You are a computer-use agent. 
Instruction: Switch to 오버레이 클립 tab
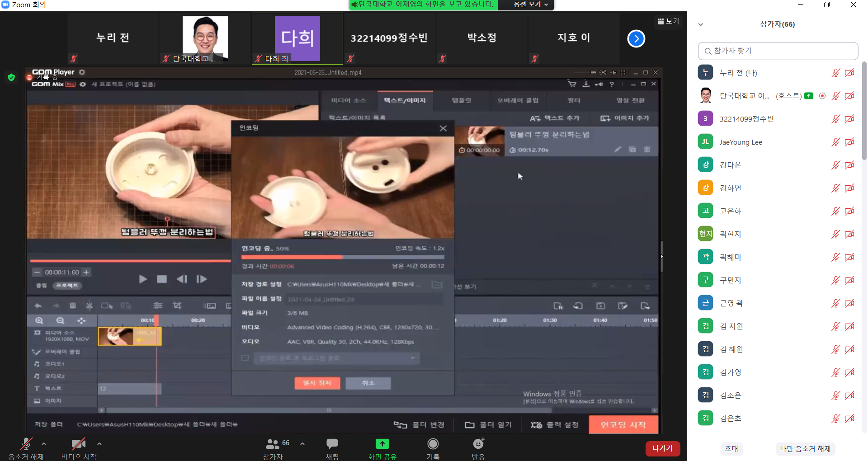point(518,100)
